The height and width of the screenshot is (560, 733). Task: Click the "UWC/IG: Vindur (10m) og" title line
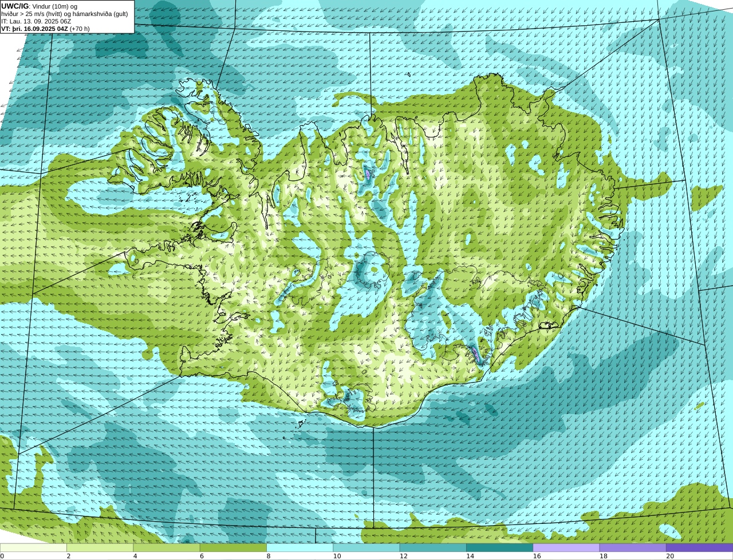(40, 6)
